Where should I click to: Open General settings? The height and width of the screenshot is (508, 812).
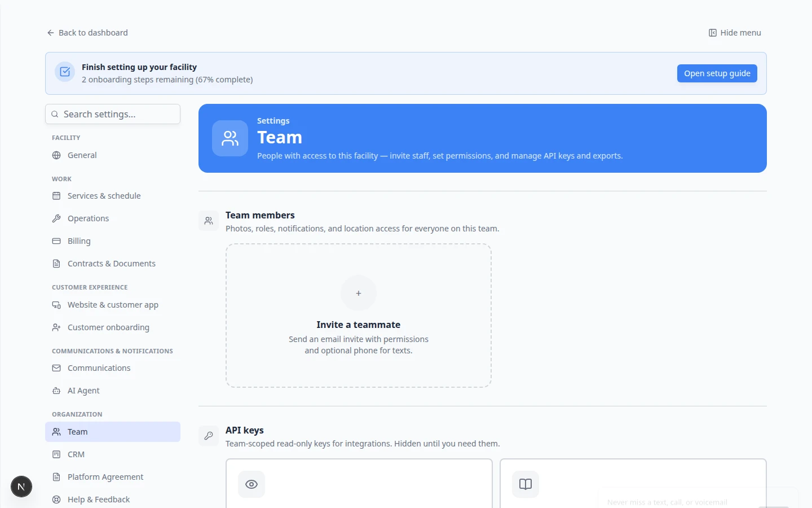pyautogui.click(x=113, y=155)
